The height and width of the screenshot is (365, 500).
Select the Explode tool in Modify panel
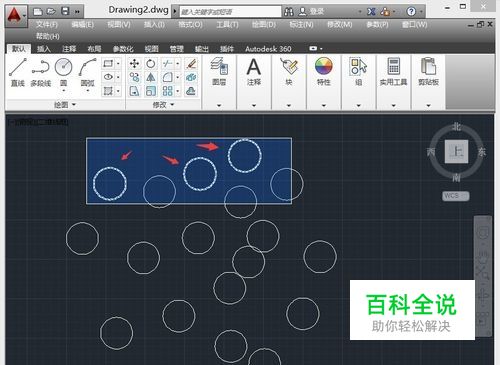click(x=191, y=77)
